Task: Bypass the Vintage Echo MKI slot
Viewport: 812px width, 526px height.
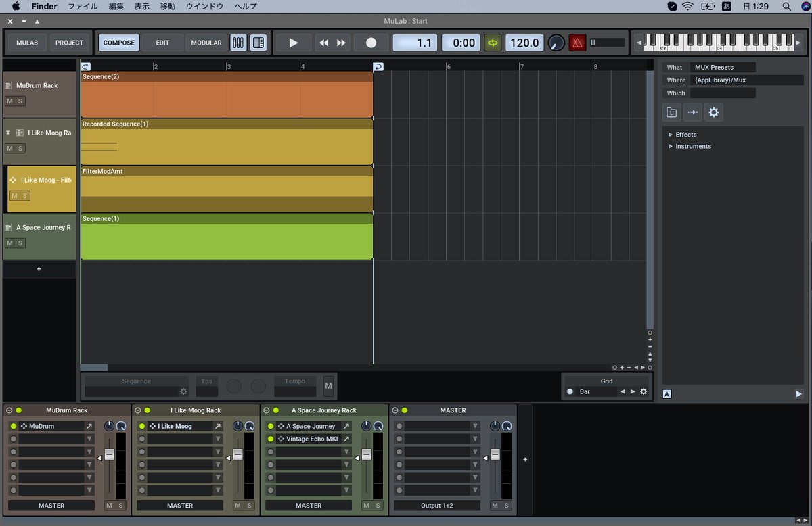Action: click(270, 439)
